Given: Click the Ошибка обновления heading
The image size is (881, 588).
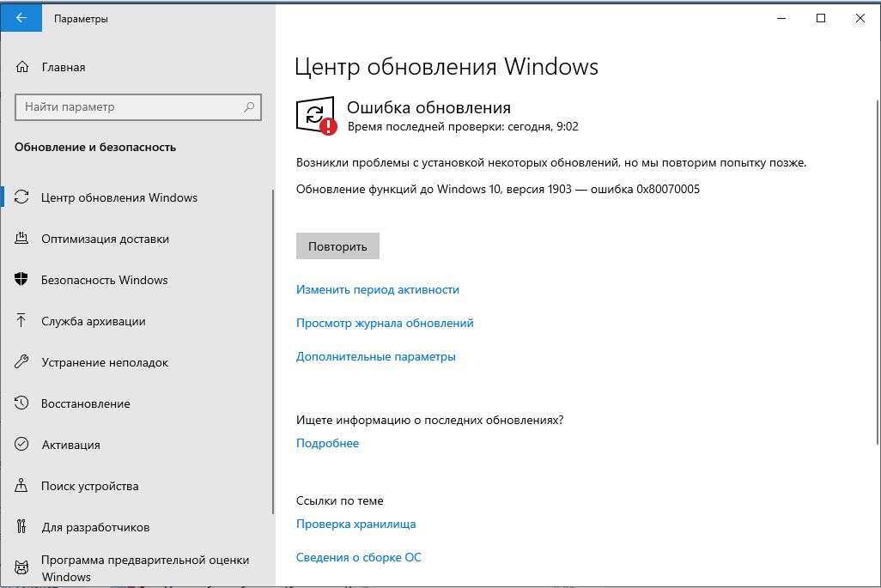Looking at the screenshot, I should pyautogui.click(x=428, y=107).
